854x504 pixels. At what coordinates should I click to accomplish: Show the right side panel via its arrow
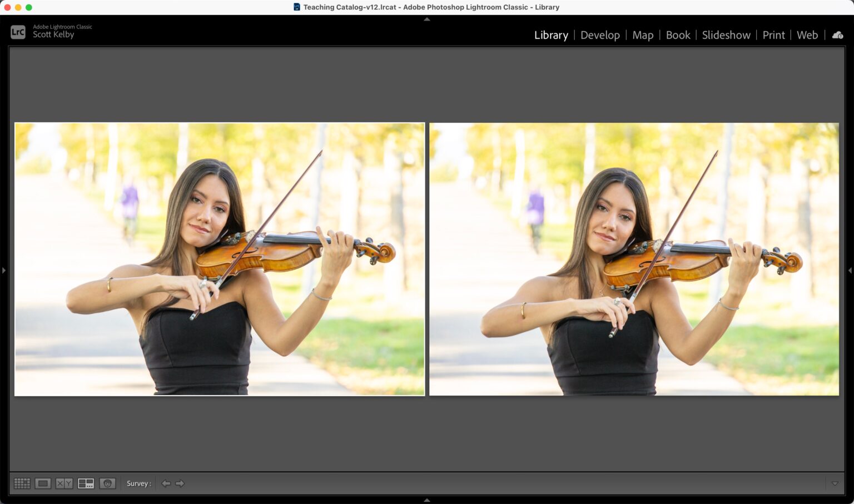click(850, 270)
